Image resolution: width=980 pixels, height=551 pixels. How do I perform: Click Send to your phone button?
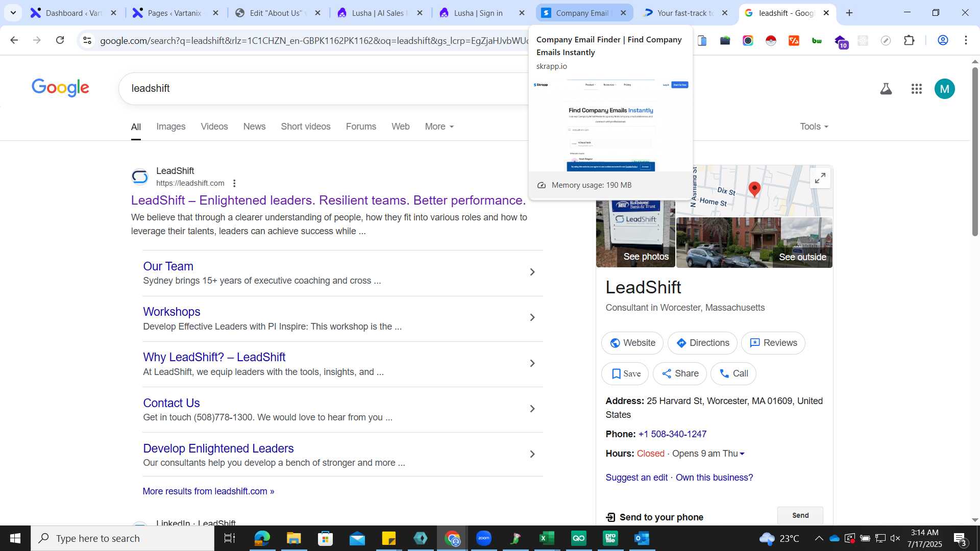coord(800,515)
